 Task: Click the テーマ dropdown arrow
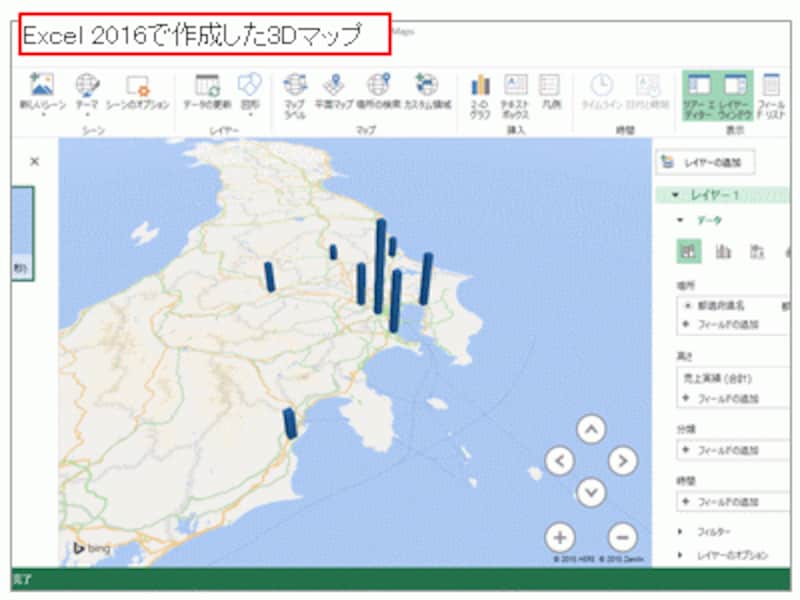(x=87, y=115)
